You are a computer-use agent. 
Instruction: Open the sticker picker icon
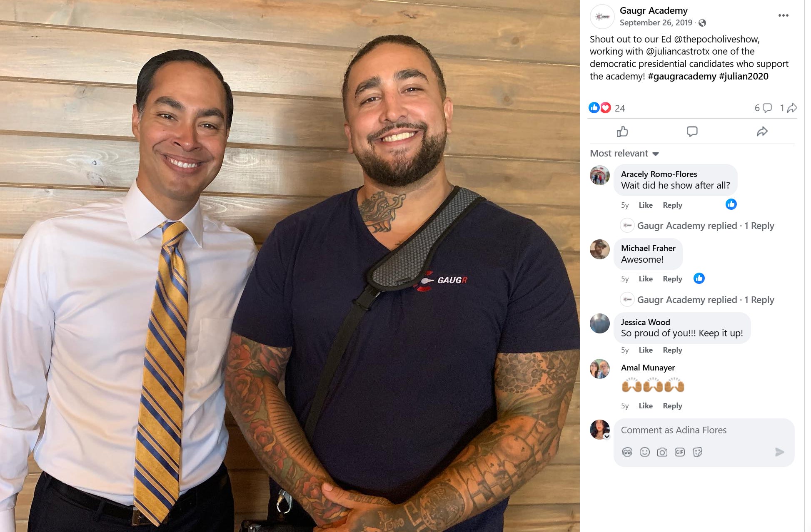tap(697, 452)
